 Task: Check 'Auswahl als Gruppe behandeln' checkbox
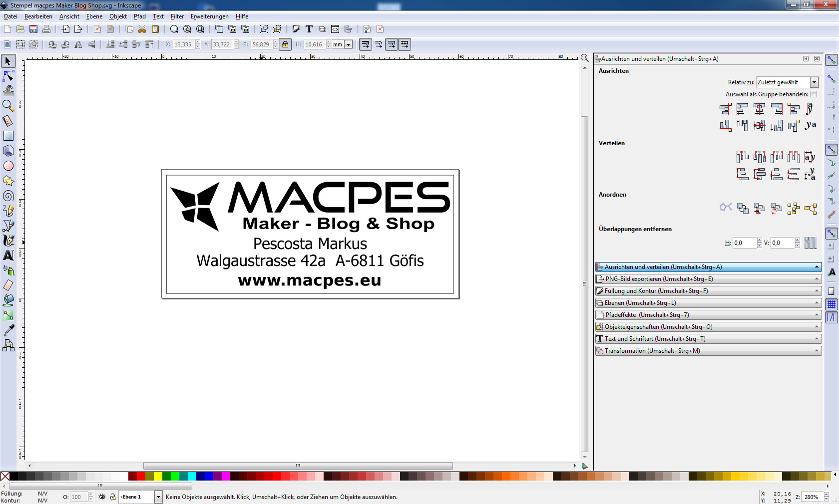(x=814, y=94)
